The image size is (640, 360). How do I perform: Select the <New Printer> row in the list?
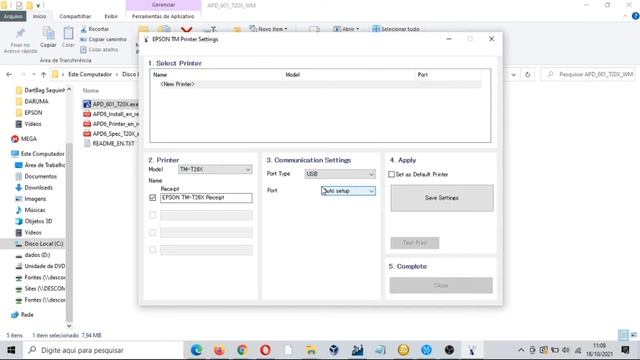click(316, 84)
